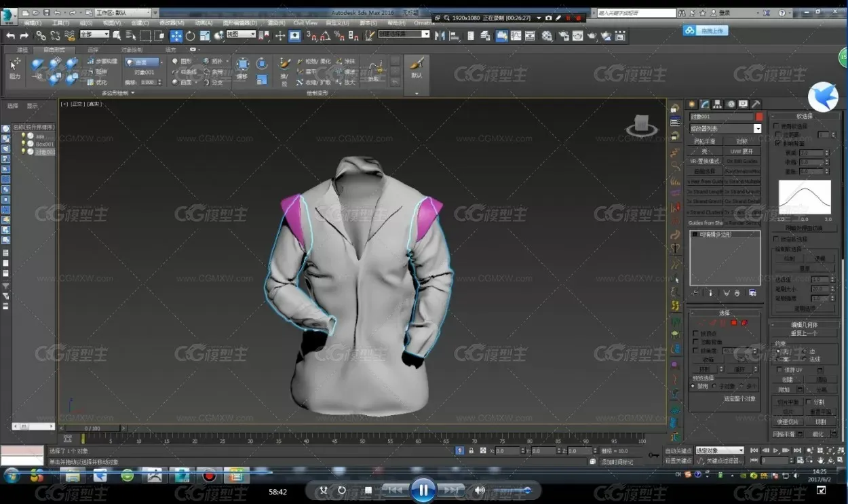Switch to the 对象绘制 ribbon tab

click(x=132, y=50)
